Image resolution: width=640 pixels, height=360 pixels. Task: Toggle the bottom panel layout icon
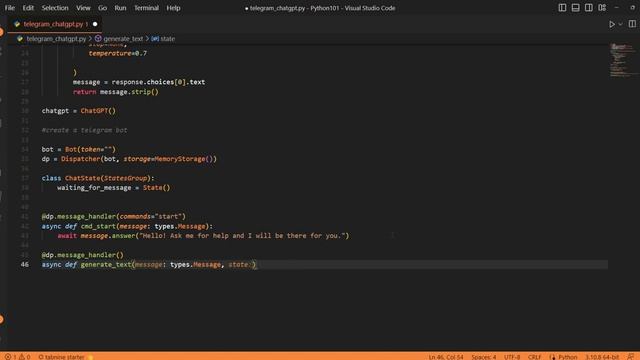pyautogui.click(x=575, y=8)
